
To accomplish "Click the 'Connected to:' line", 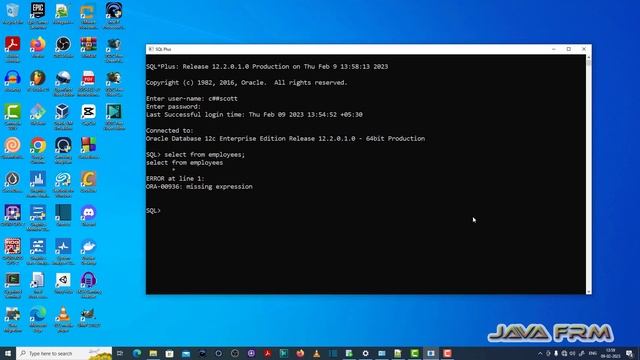I will click(170, 131).
